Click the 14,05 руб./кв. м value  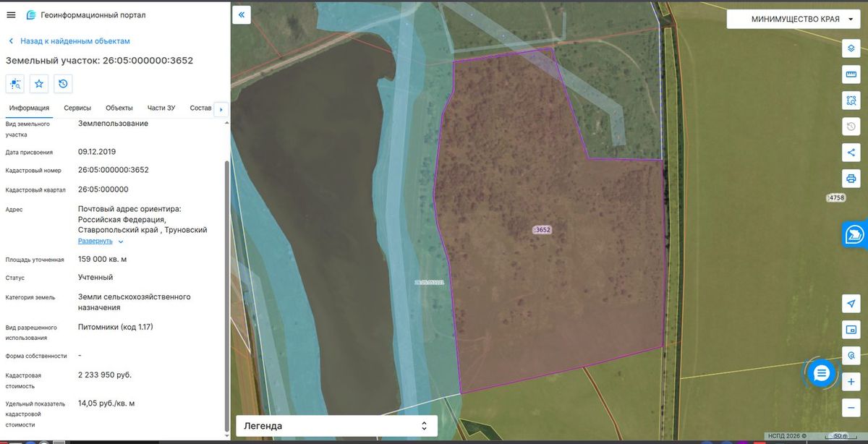tap(106, 403)
